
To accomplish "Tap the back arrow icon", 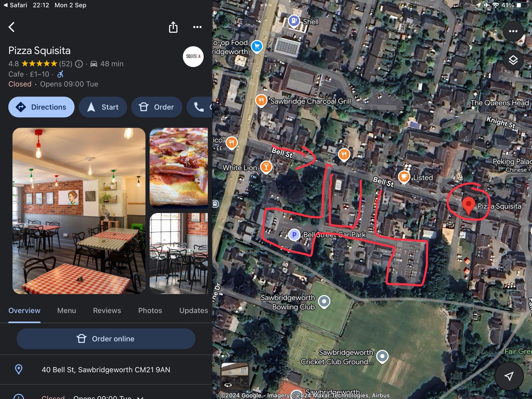I will click(12, 27).
